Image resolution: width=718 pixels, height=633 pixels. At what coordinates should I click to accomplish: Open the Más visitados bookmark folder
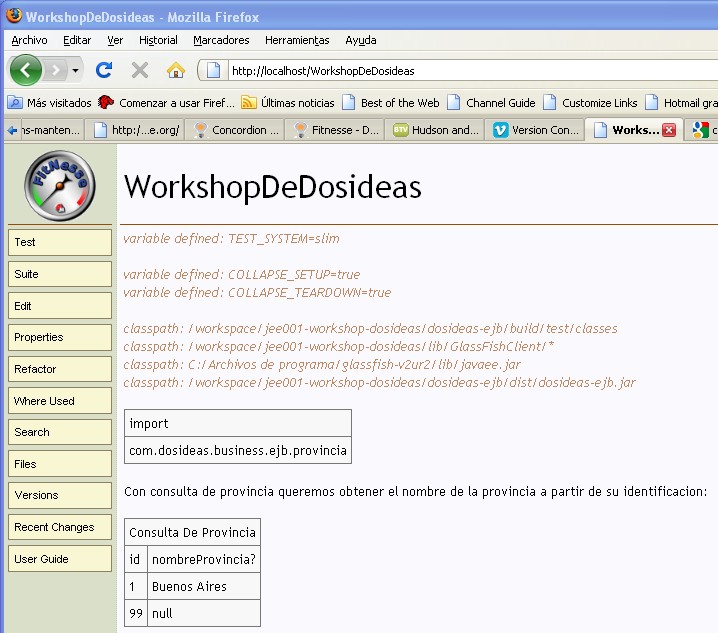50,103
